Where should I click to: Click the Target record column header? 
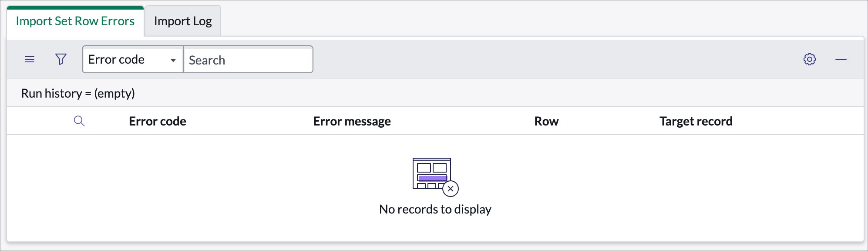[695, 121]
